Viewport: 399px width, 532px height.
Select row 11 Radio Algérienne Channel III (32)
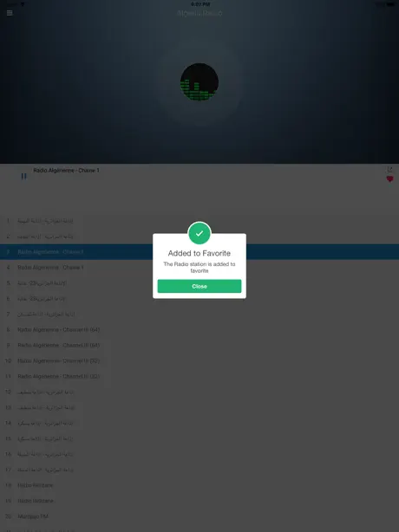coord(199,376)
